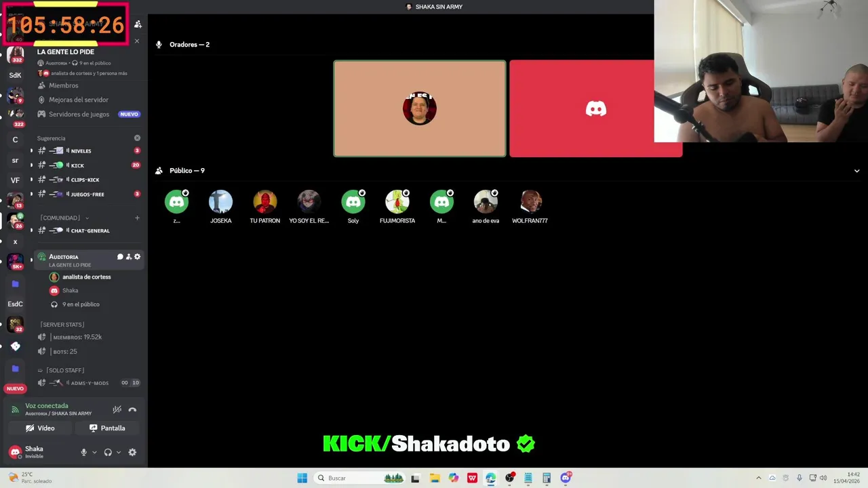Open the SdK server
The width and height of the screenshot is (868, 488).
point(15,75)
